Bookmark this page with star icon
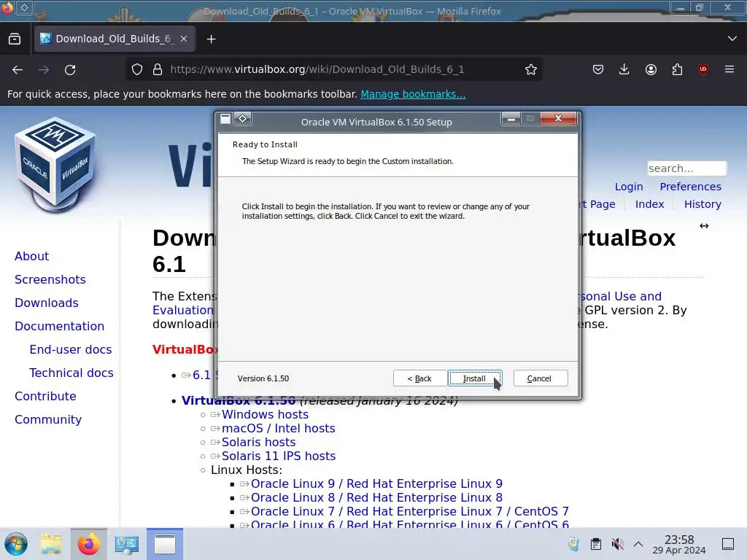 pyautogui.click(x=531, y=69)
